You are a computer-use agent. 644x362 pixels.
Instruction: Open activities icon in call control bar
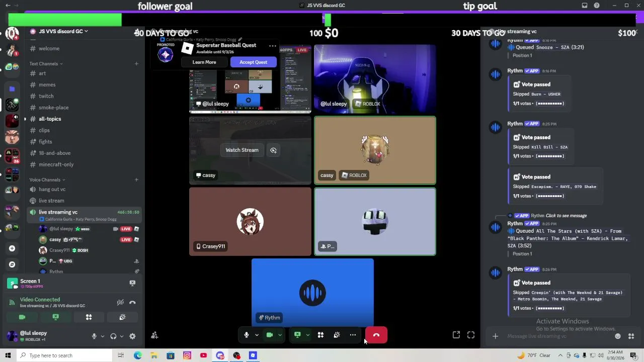point(320,335)
